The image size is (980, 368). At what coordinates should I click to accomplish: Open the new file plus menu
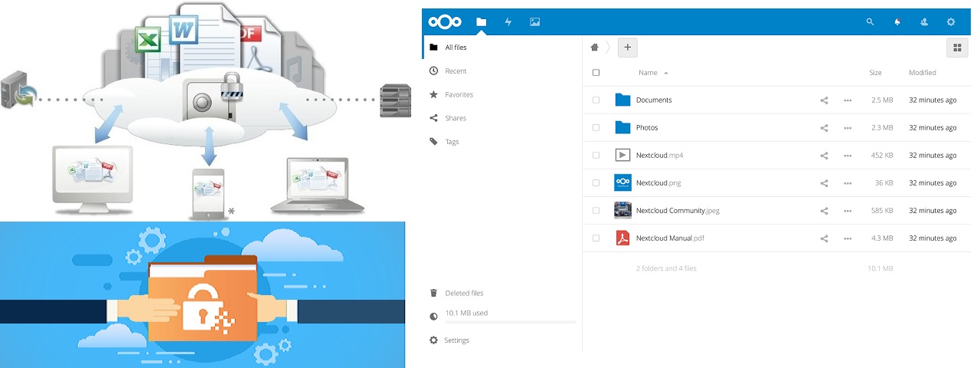627,48
